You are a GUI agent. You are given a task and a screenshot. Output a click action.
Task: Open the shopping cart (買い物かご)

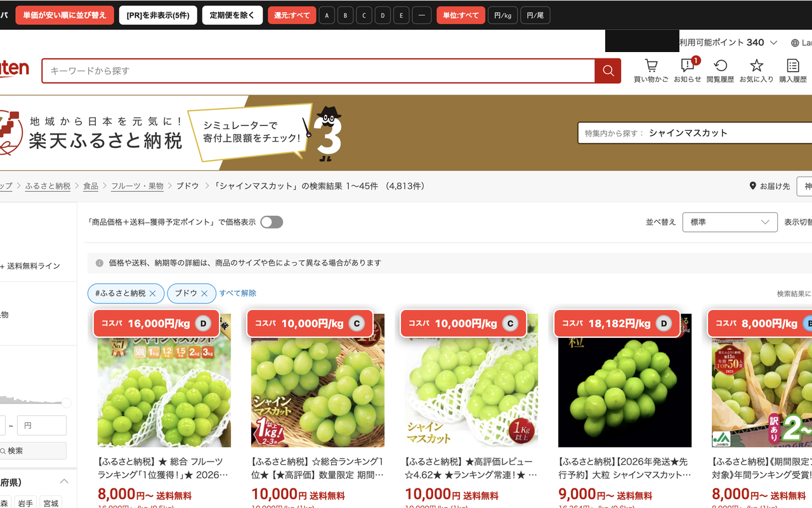coord(651,70)
